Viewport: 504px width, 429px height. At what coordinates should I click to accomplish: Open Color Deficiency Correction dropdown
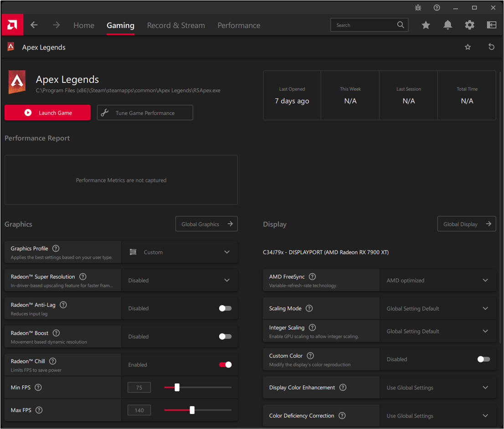click(x=438, y=416)
